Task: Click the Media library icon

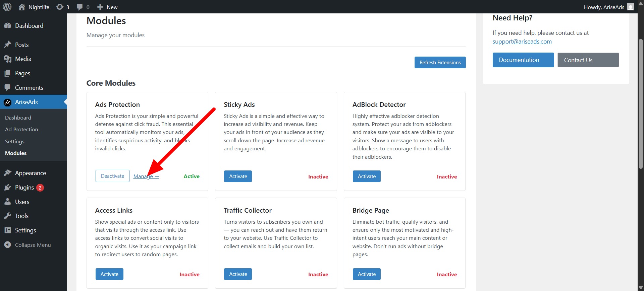Action: pyautogui.click(x=8, y=59)
